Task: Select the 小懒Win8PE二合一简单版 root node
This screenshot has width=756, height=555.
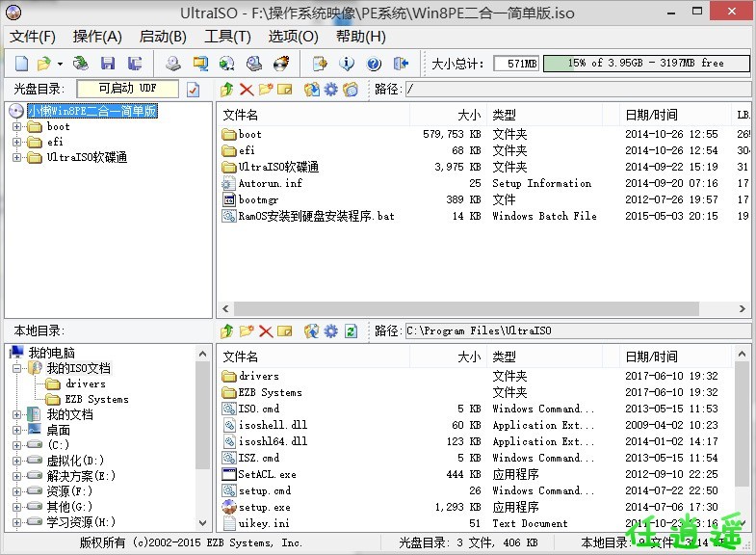Action: coord(92,111)
